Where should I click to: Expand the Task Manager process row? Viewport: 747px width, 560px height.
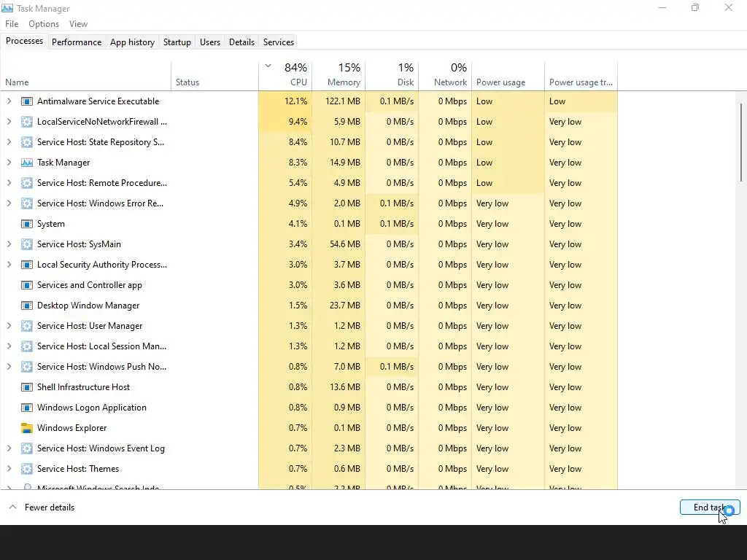point(9,163)
